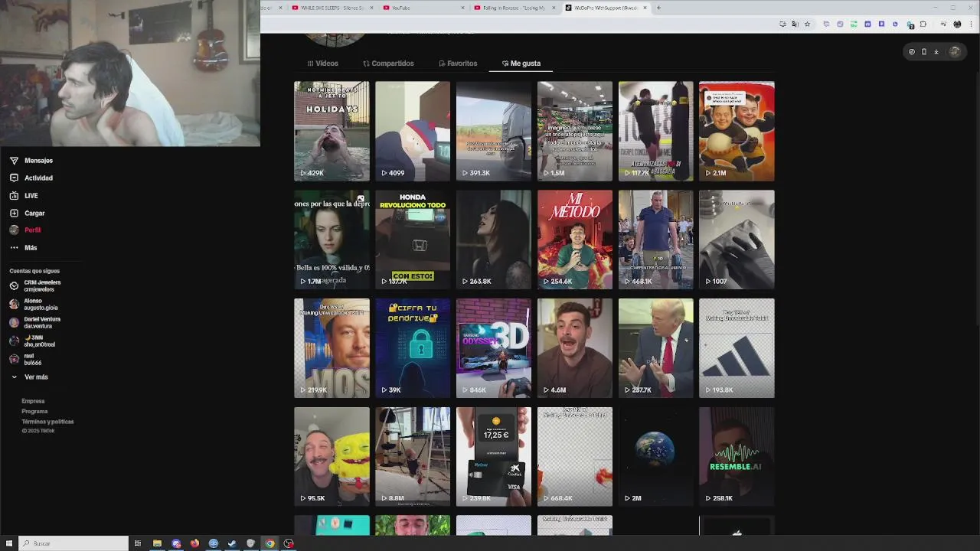
Task: Open Mensajes from the sidebar
Action: (x=31, y=161)
